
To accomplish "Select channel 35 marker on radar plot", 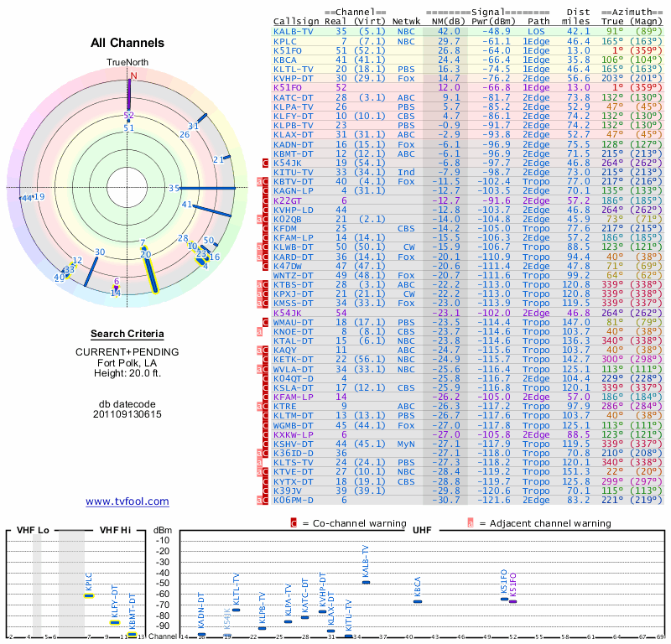I will tap(174, 189).
